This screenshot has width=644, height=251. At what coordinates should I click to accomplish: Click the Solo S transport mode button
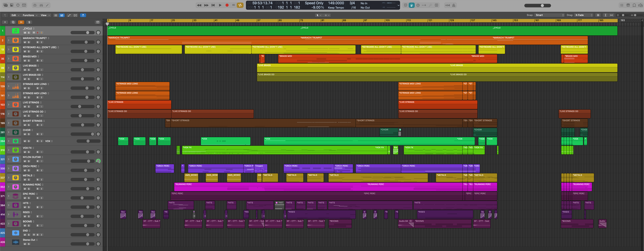[437, 5]
